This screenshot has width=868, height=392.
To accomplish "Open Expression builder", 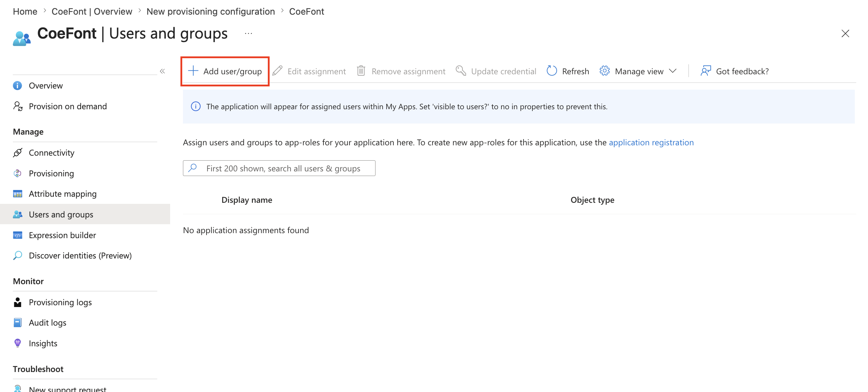I will pyautogui.click(x=85, y=235).
